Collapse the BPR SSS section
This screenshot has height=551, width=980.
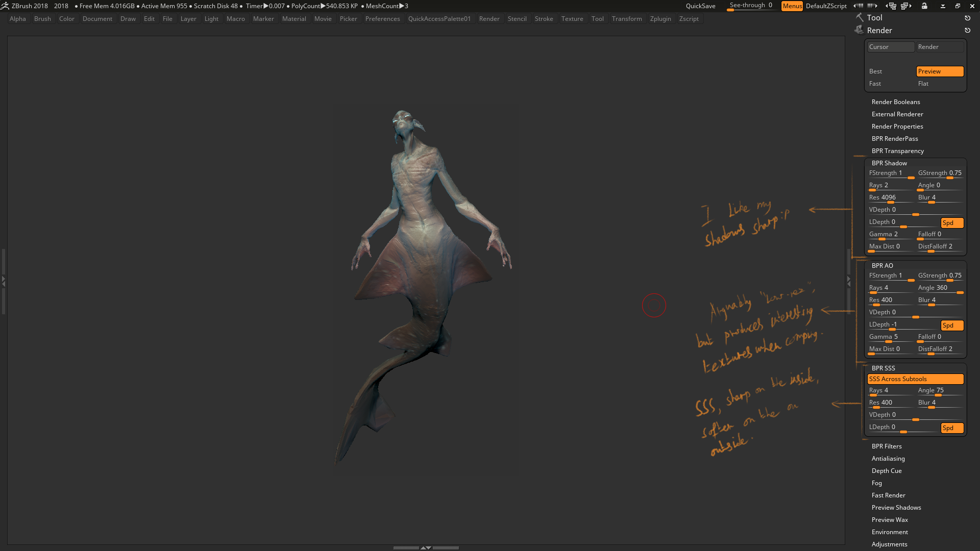[884, 368]
